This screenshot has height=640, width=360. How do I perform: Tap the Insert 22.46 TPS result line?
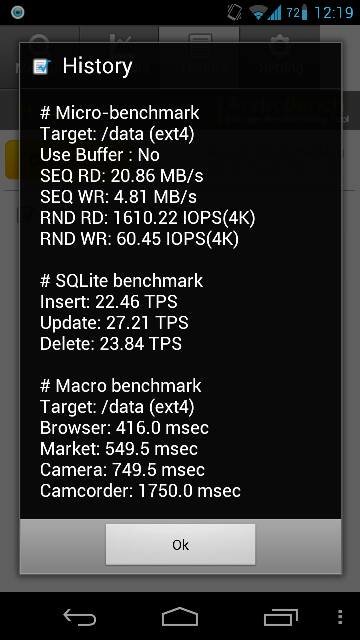coord(109,302)
